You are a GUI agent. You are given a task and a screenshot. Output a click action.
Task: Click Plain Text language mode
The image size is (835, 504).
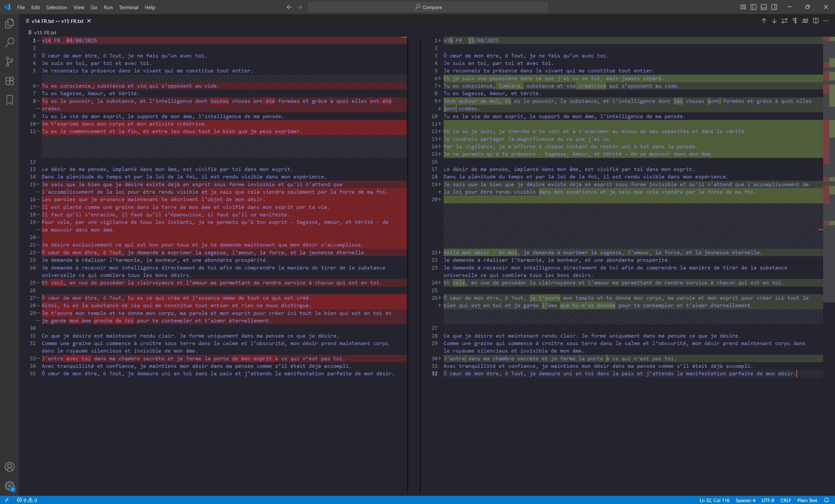807,500
